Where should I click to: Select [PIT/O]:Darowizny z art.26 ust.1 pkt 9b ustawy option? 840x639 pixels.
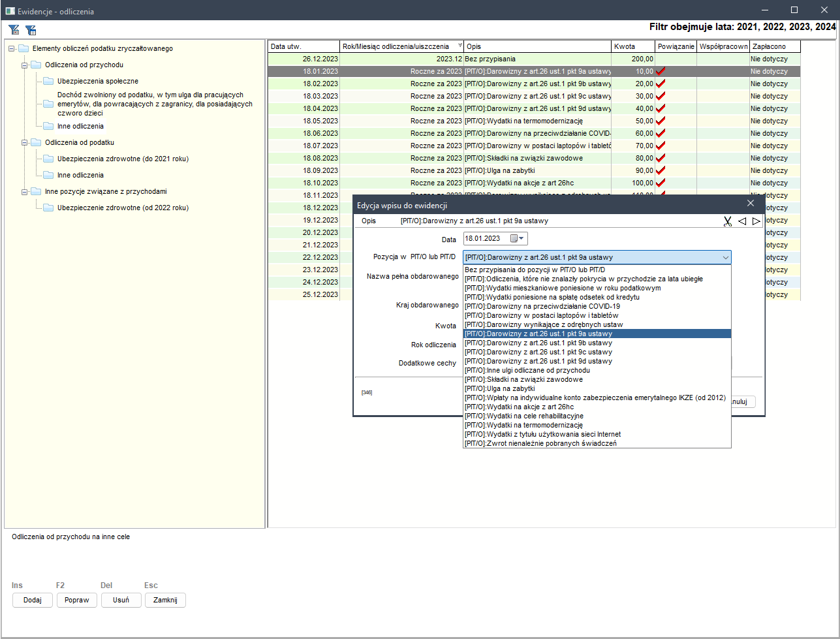(x=597, y=343)
